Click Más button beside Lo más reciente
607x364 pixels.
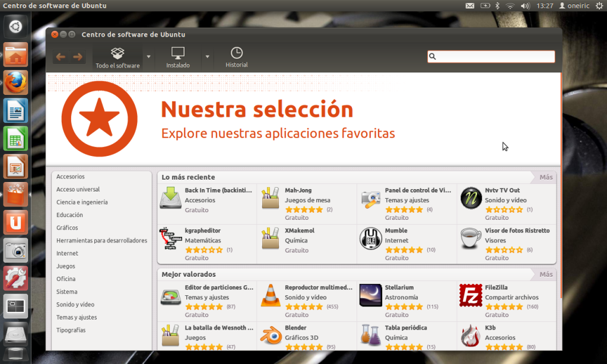click(546, 177)
